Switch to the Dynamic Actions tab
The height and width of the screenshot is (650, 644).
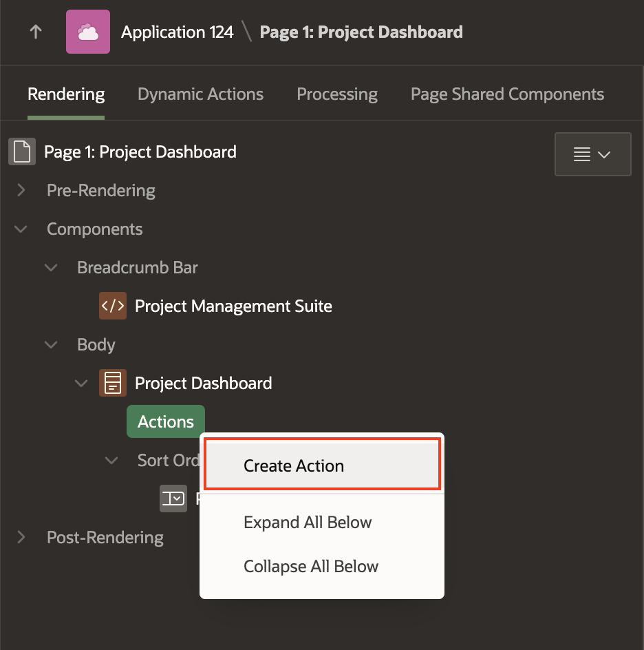click(200, 94)
